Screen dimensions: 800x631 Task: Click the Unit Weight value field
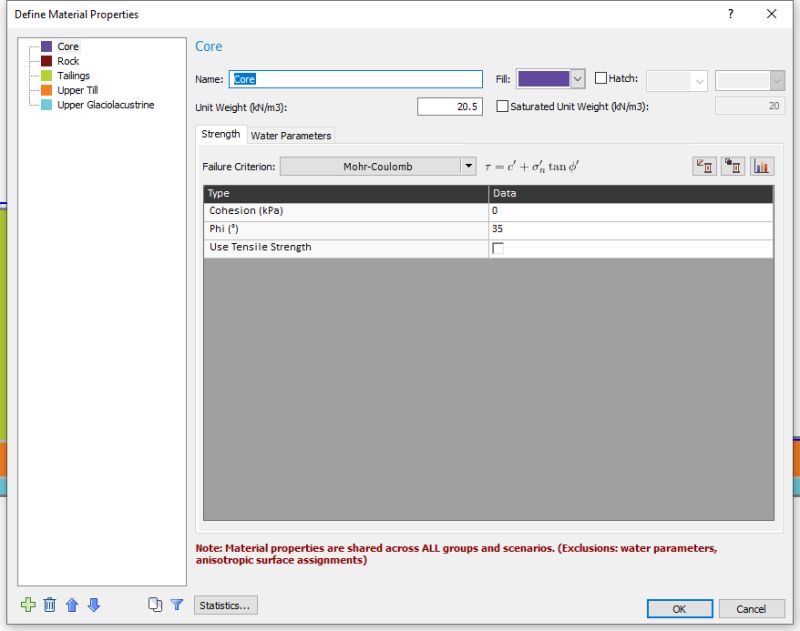click(449, 107)
